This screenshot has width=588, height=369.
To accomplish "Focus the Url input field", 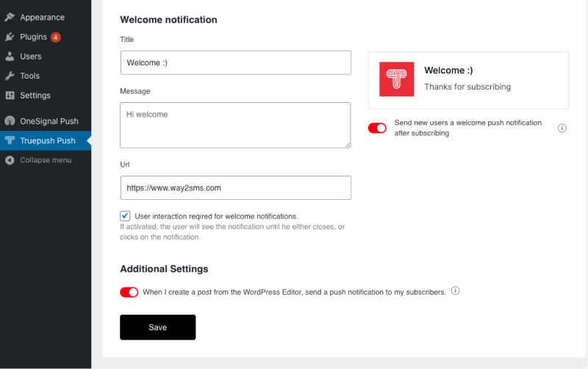I will click(x=236, y=188).
